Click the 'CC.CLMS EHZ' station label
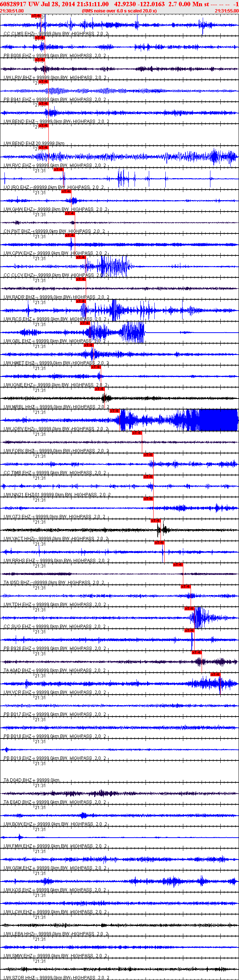The height and width of the screenshot is (980, 239). (x=18, y=34)
